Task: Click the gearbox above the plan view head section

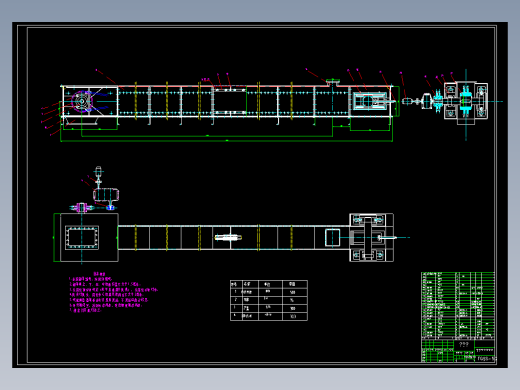Action: pos(106,195)
